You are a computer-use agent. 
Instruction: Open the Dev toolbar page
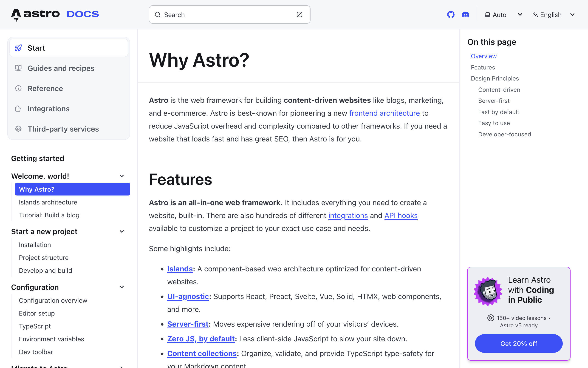click(x=36, y=352)
